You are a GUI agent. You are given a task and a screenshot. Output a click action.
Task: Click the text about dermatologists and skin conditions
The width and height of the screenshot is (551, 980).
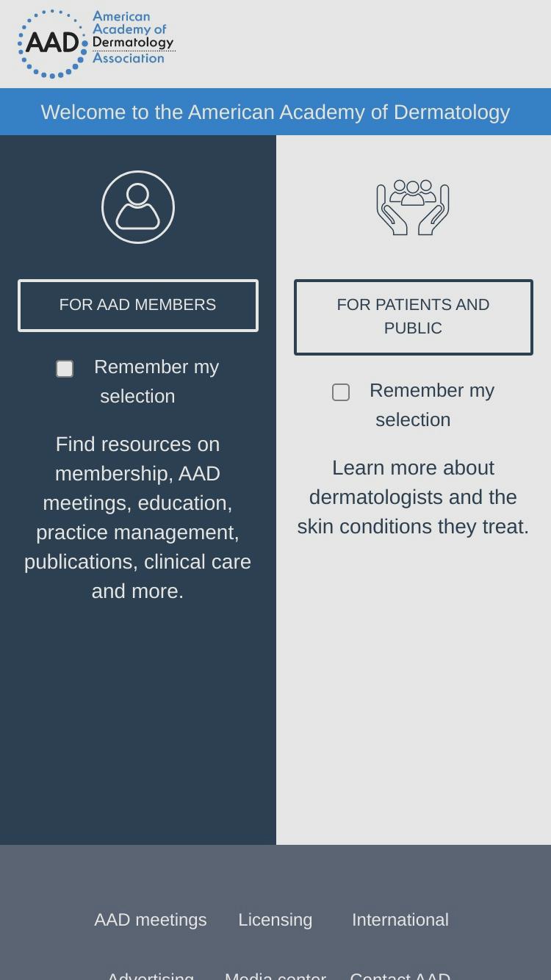(414, 497)
